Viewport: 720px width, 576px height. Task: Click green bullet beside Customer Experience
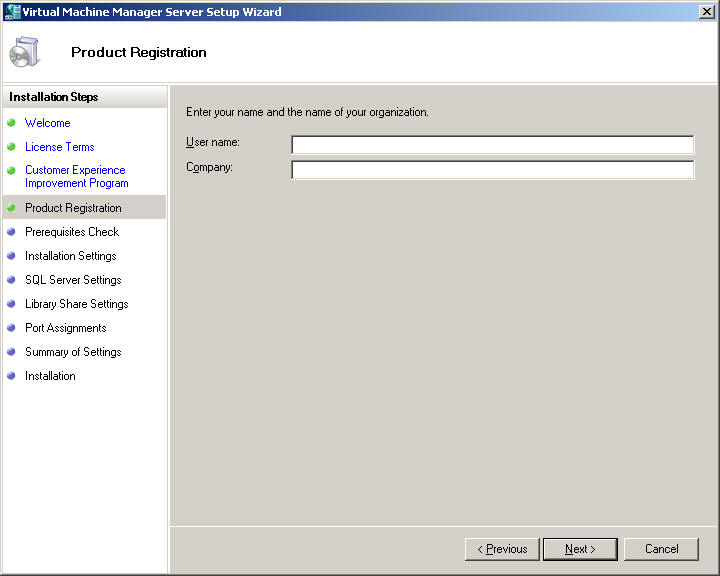(11, 170)
